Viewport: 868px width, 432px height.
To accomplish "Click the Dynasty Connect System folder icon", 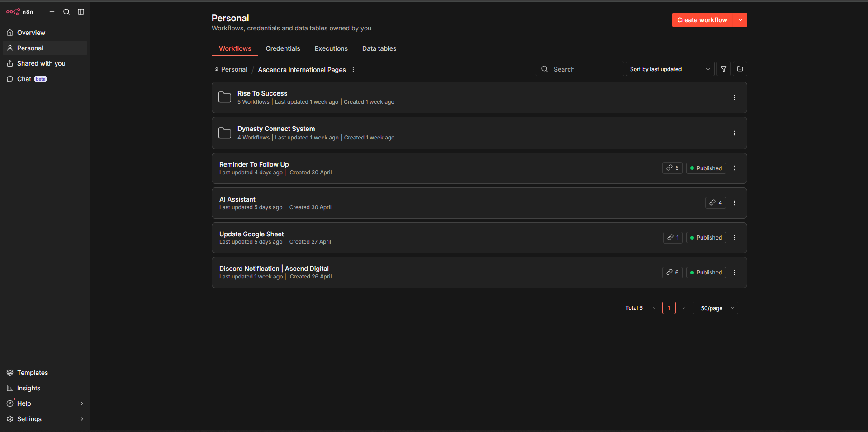I will tap(225, 133).
